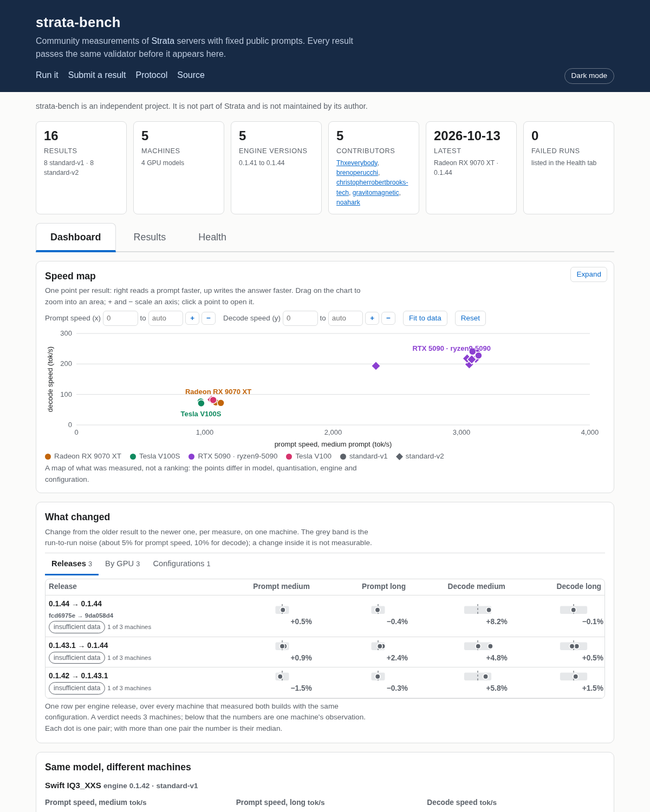Open contributor brenoperucchi link
The height and width of the screenshot is (812, 650).
pyautogui.click(x=357, y=173)
